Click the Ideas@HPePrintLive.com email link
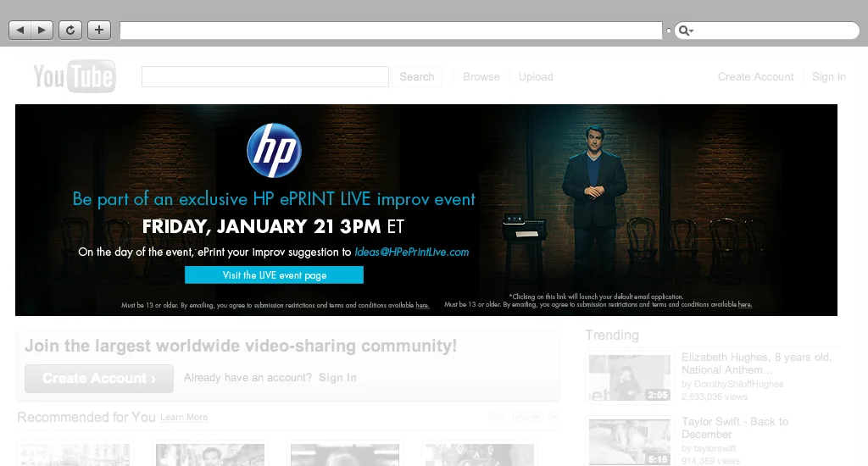The image size is (868, 466). [x=412, y=252]
